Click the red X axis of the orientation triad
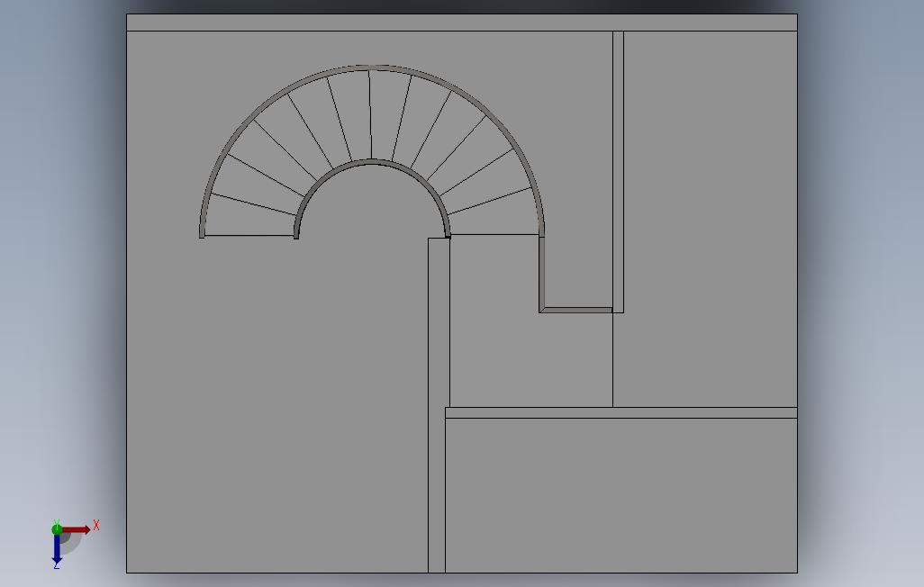 pos(77,529)
